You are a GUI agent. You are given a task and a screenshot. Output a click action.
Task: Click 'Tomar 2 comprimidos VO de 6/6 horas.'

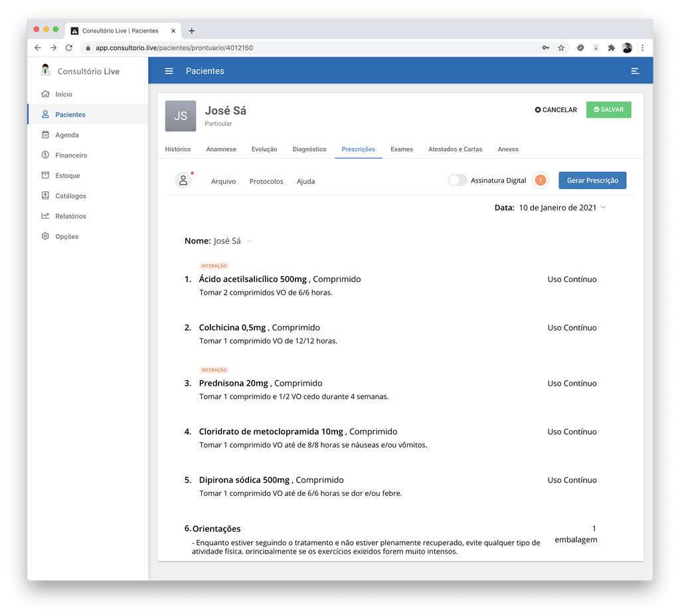[x=266, y=293]
